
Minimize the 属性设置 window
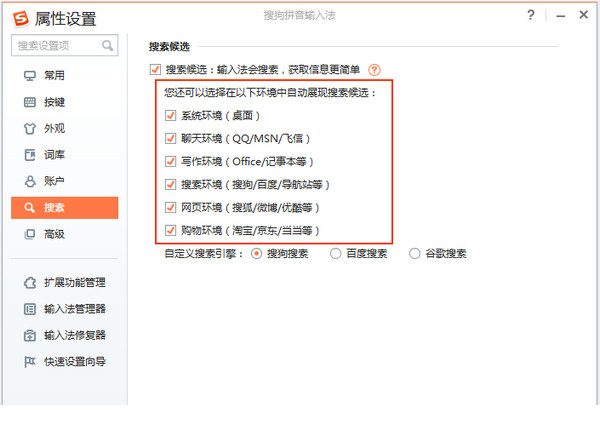pos(561,16)
